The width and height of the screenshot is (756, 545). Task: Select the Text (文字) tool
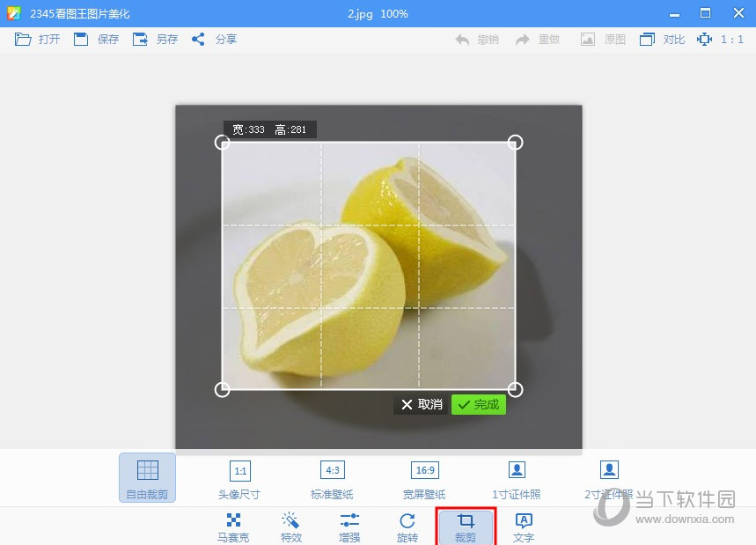click(524, 527)
